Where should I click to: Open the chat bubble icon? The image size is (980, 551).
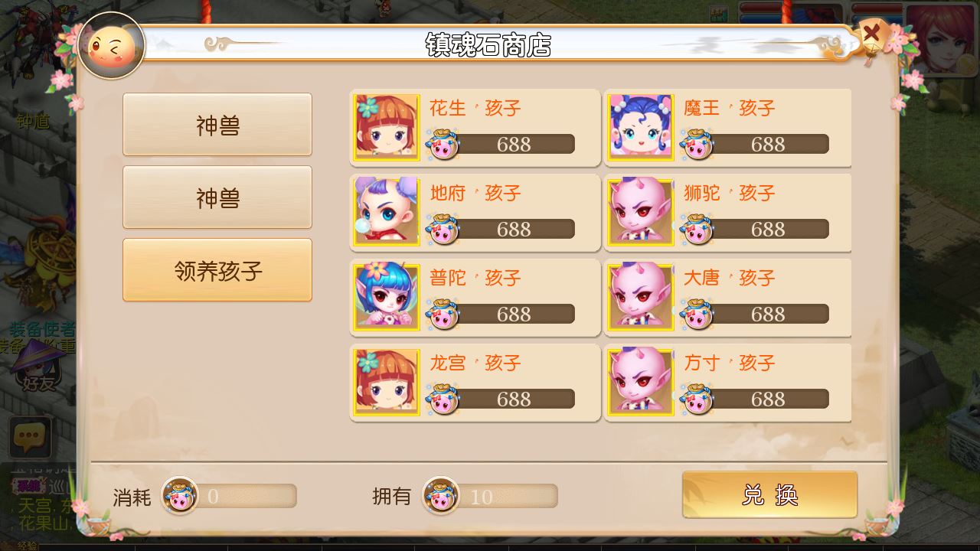click(x=30, y=438)
